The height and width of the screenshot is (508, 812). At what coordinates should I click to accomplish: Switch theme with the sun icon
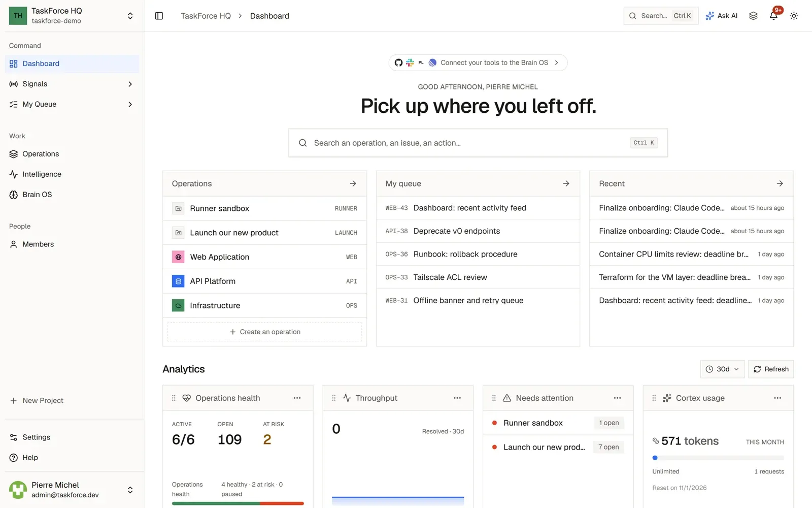(794, 16)
